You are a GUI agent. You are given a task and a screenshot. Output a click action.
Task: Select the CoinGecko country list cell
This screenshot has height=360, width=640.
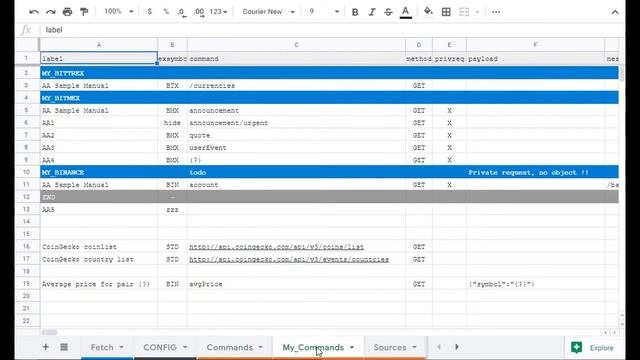pos(99,260)
